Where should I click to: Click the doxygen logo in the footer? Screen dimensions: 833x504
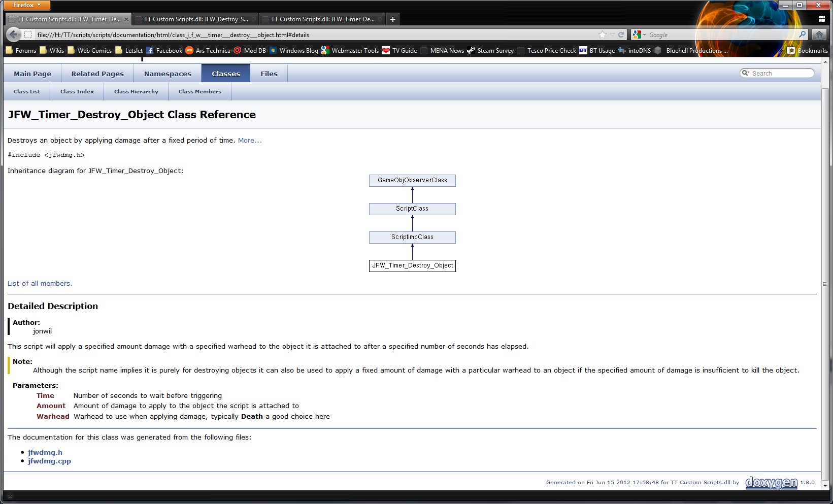tap(771, 482)
